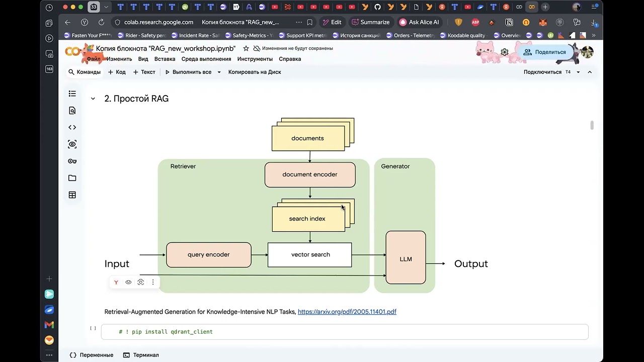Open the Files folder panel
The image size is (644, 362).
click(x=72, y=178)
